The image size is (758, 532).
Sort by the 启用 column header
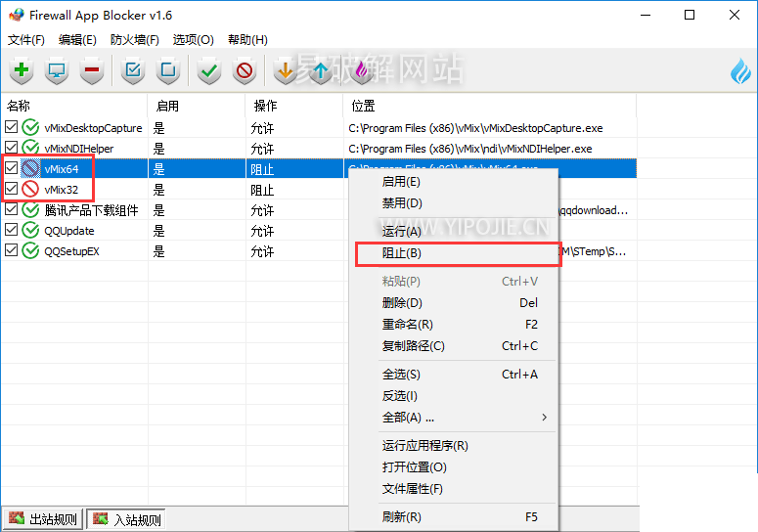197,106
